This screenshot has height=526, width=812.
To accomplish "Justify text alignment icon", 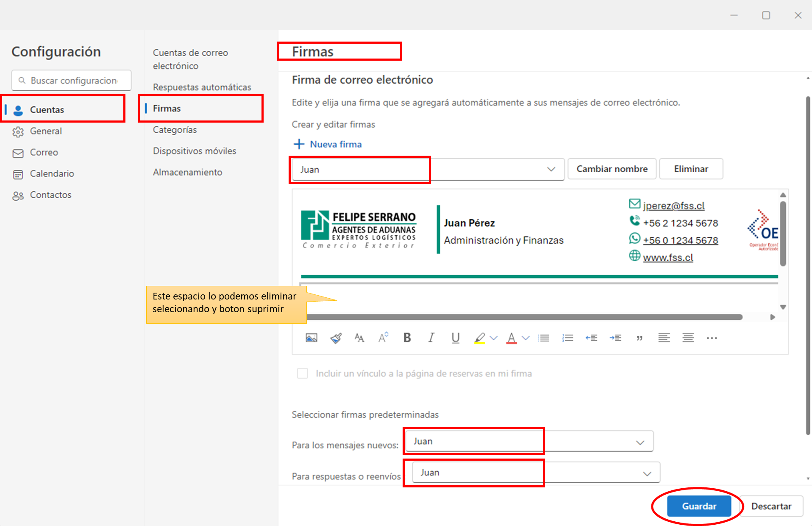I will point(688,338).
